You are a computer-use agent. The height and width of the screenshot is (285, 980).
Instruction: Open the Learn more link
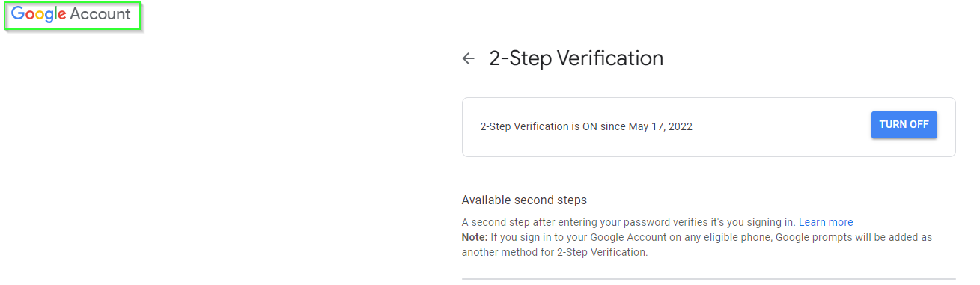826,222
